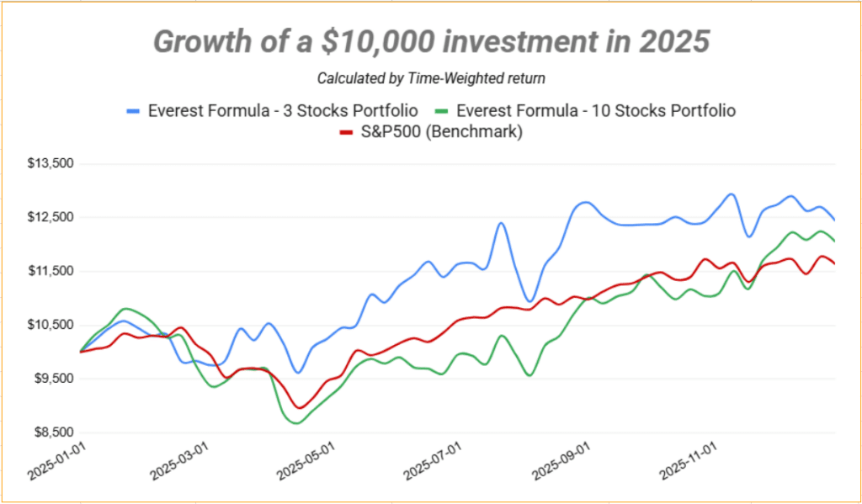Image resolution: width=862 pixels, height=504 pixels.
Task: Click the 2025-01-01 x-axis date label
Action: [56, 460]
